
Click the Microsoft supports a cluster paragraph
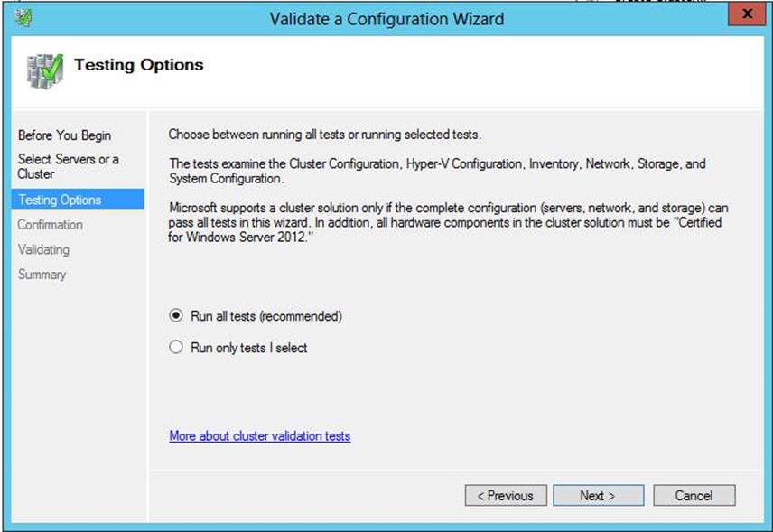[x=448, y=222]
